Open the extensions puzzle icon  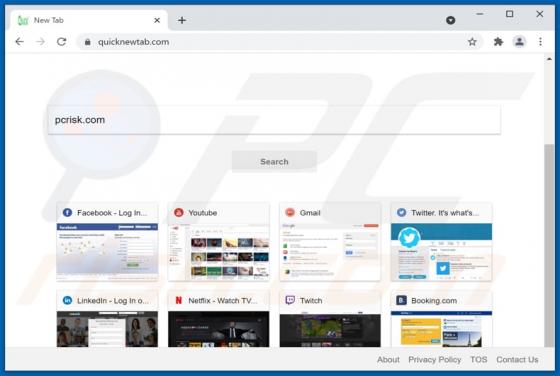click(x=498, y=42)
